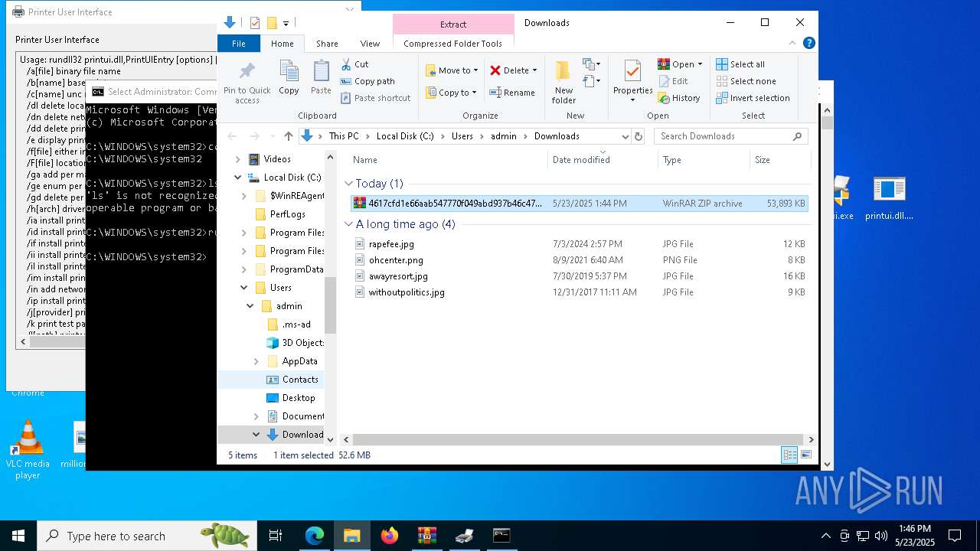
Task: Click file list horizontal scrollbar
Action: tap(578, 440)
